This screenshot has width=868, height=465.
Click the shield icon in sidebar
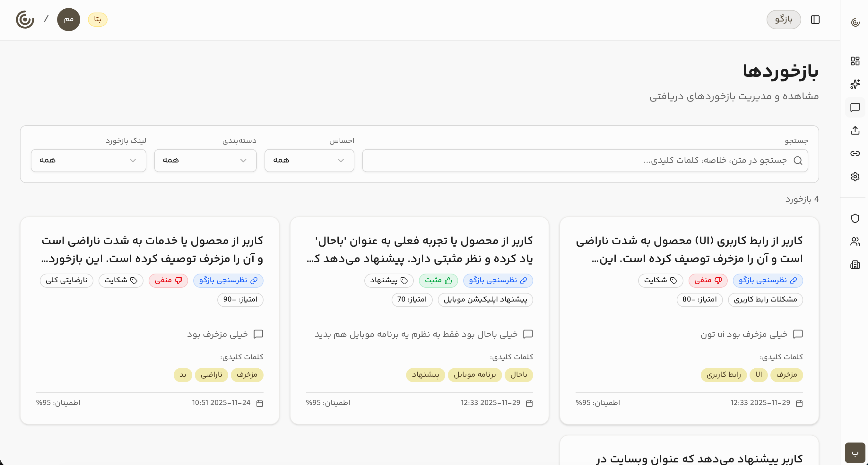855,218
